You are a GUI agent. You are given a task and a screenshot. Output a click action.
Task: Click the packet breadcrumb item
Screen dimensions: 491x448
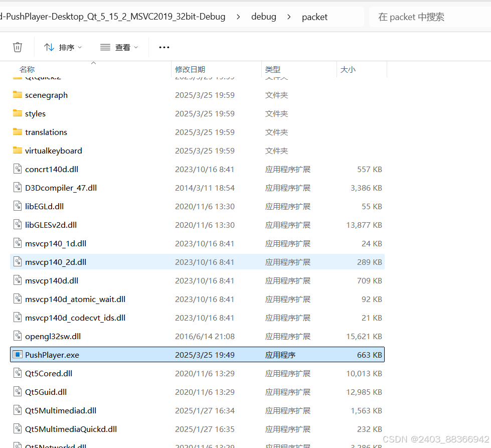[314, 17]
